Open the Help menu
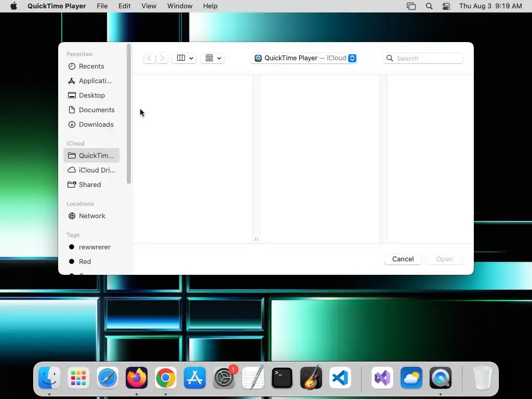This screenshot has width=532, height=399. 210,6
